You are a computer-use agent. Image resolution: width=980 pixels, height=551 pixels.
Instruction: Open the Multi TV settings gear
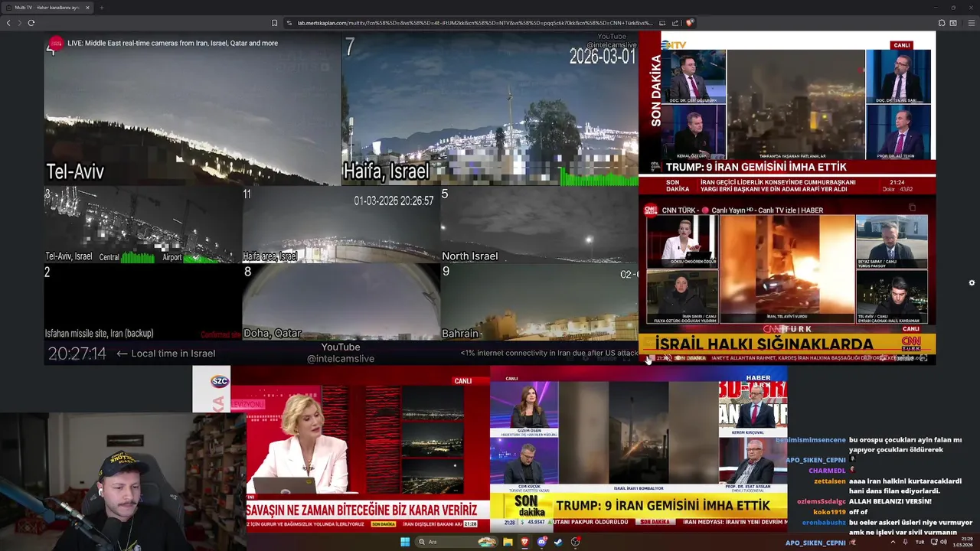(x=972, y=283)
